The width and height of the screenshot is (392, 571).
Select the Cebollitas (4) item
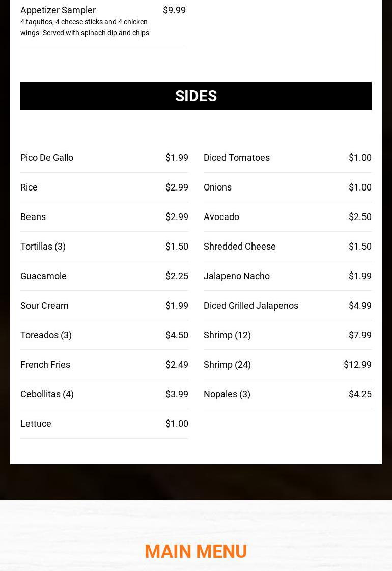pyautogui.click(x=47, y=394)
